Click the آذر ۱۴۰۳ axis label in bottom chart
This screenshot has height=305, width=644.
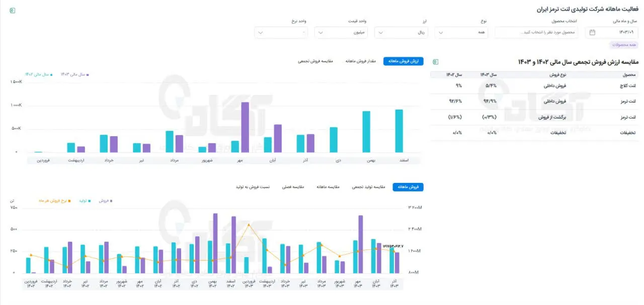394,283
